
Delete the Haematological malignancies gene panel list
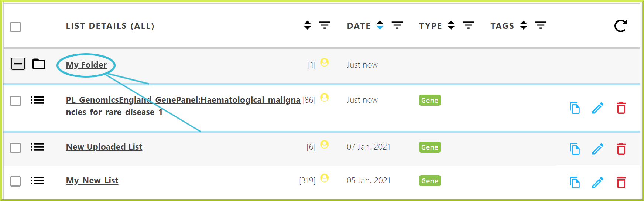tap(621, 108)
